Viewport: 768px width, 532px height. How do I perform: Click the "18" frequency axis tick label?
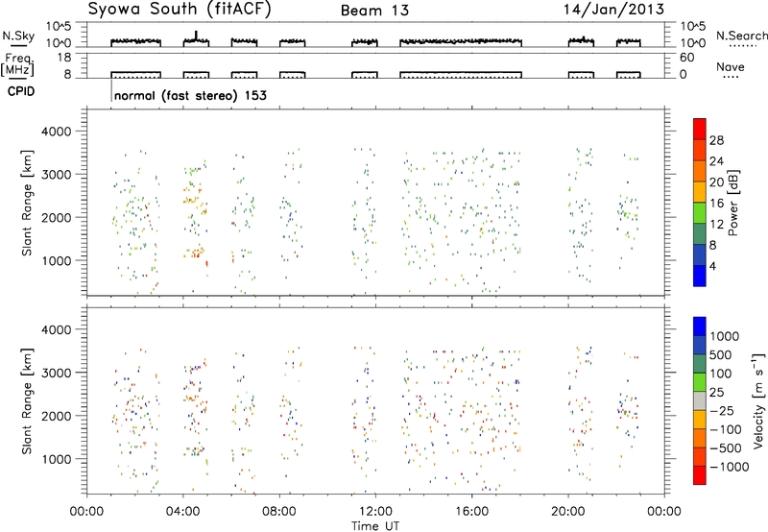tap(64, 58)
